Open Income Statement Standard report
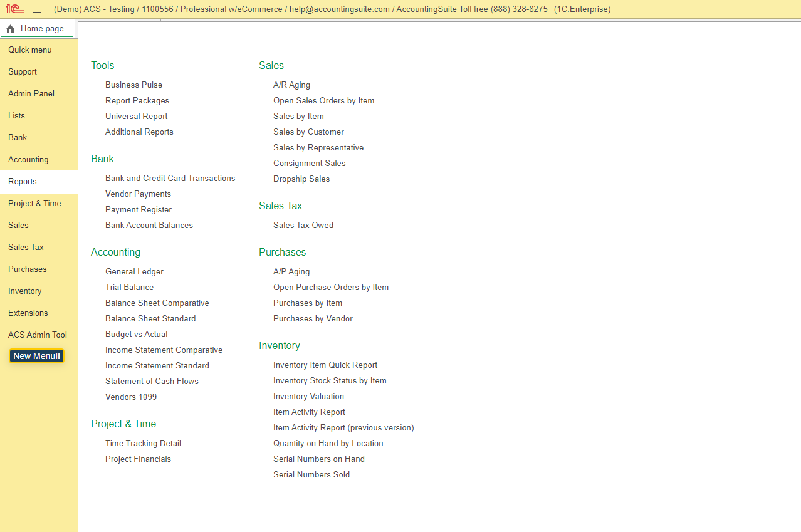This screenshot has height=532, width=801. [x=157, y=366]
